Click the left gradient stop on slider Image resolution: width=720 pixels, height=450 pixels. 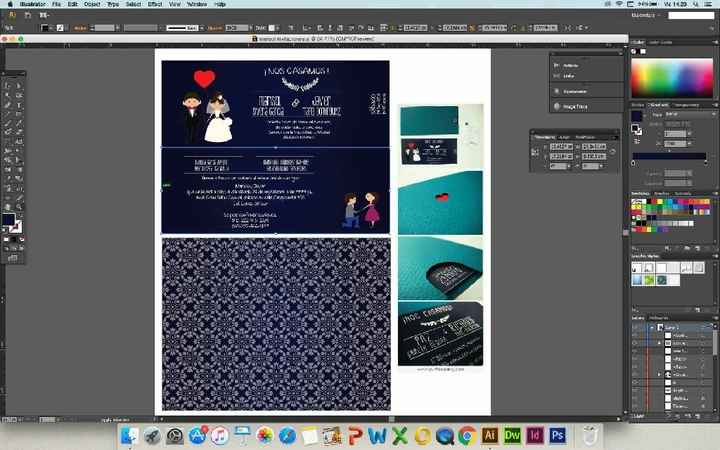pos(633,163)
